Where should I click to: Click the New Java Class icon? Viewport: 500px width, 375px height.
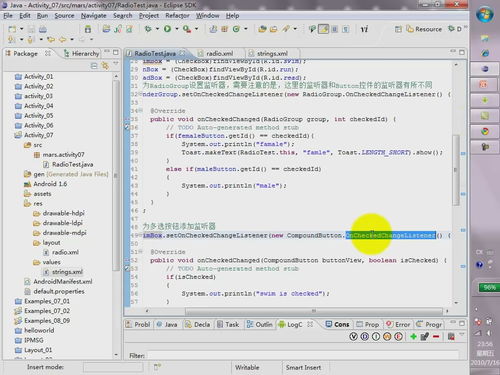236,29
